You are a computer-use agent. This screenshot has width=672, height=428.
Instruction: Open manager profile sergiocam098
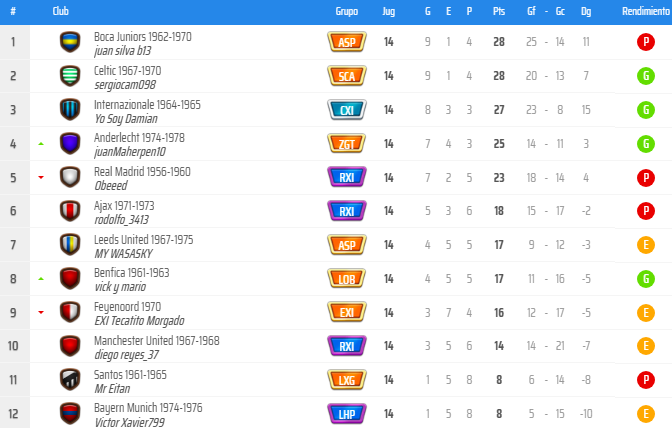125,85
